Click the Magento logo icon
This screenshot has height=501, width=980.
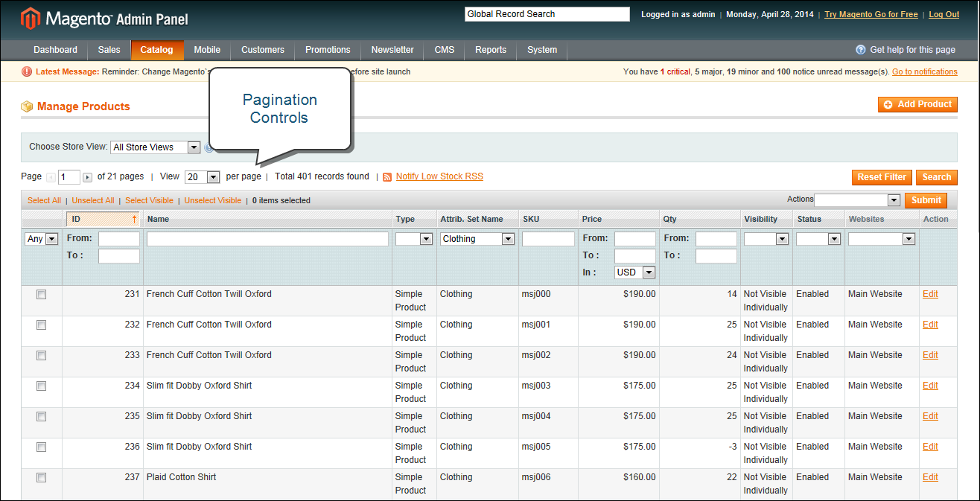click(31, 19)
